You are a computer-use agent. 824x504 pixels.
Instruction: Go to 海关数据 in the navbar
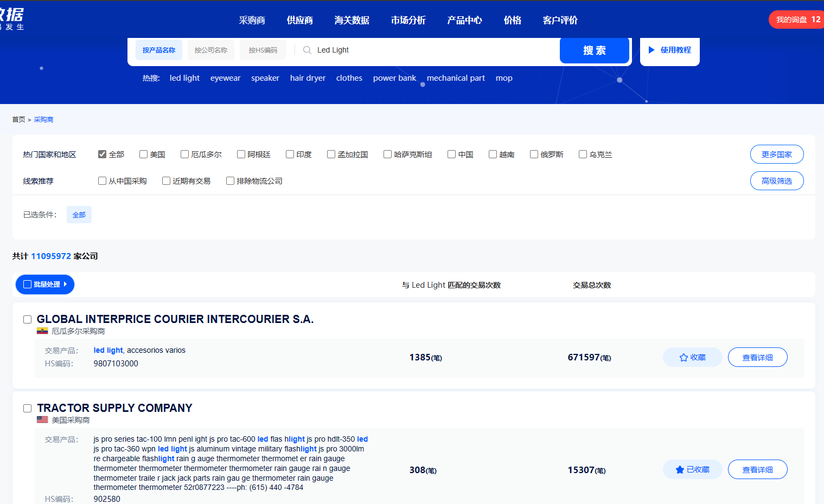tap(352, 20)
